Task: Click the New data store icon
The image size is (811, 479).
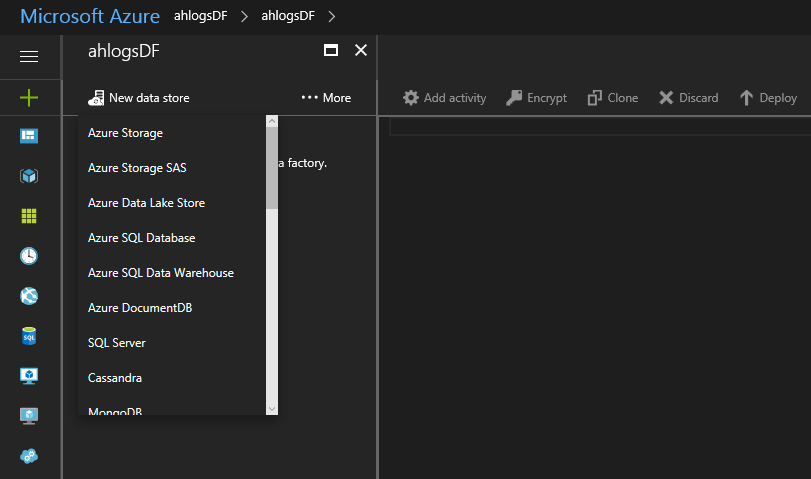Action: coord(96,98)
